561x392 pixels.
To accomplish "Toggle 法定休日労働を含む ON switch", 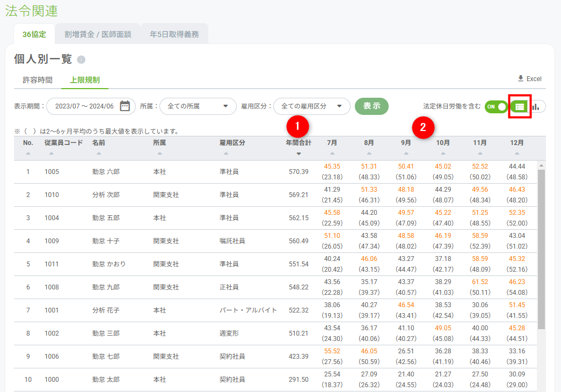I will (496, 107).
